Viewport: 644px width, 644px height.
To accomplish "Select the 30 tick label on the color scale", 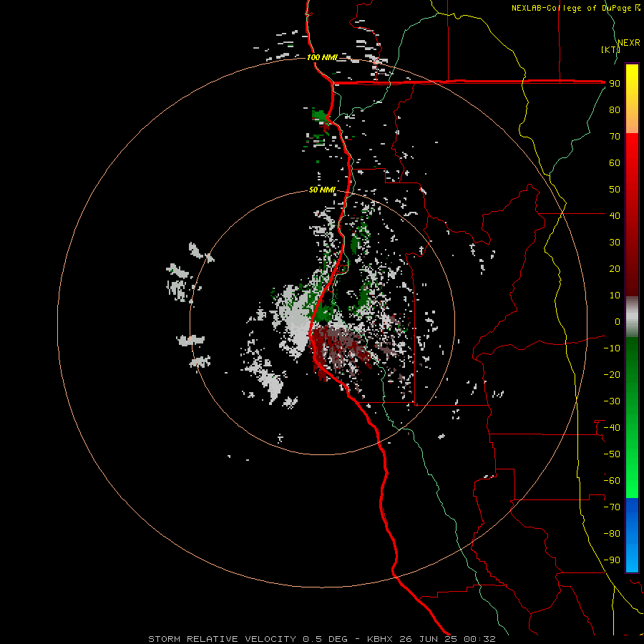I will point(615,243).
